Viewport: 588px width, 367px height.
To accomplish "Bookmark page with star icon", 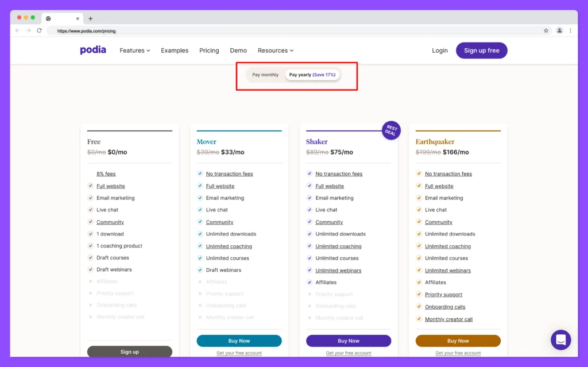I will (546, 30).
